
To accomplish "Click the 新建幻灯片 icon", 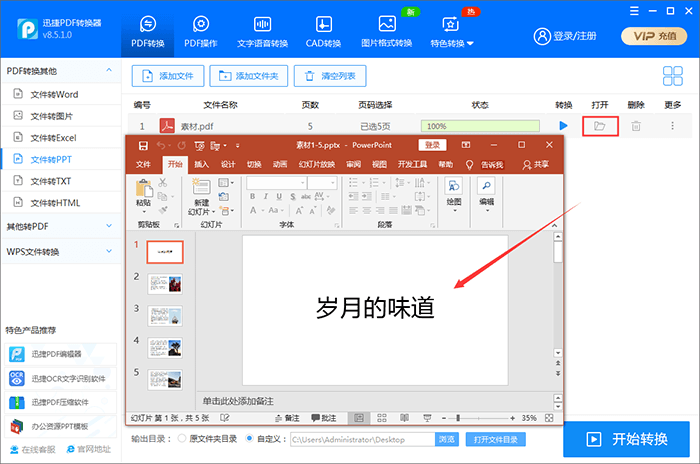I will (201, 187).
